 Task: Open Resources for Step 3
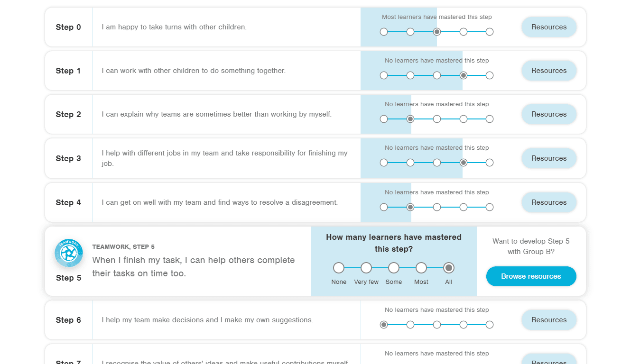(x=549, y=158)
